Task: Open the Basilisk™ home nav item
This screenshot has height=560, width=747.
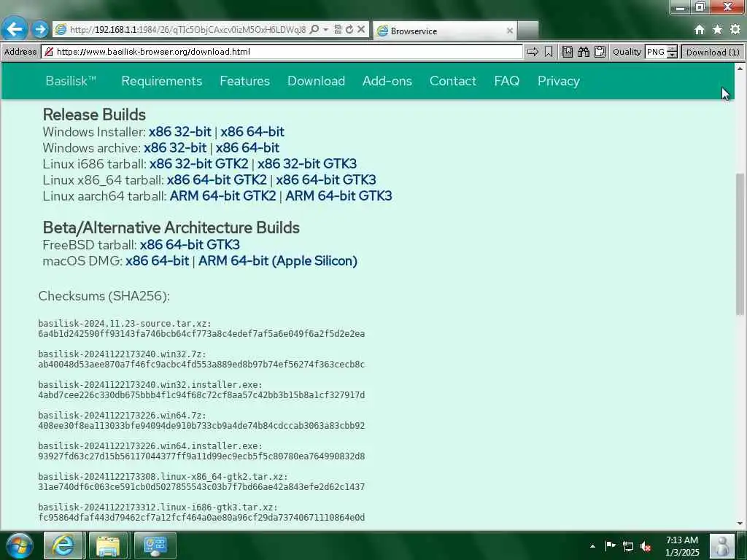Action: point(71,81)
